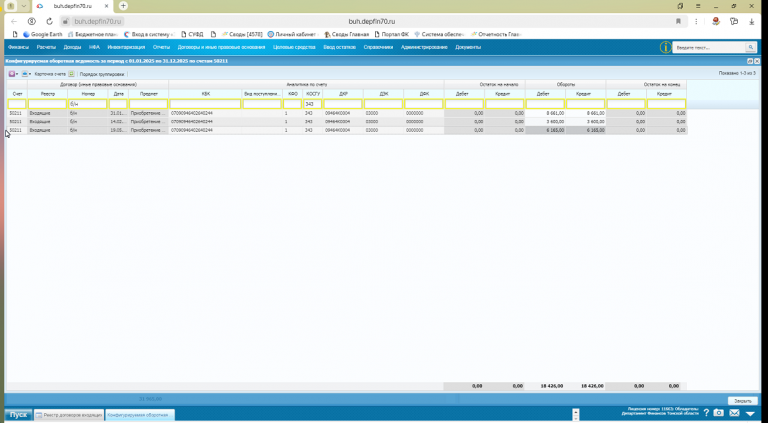Click the lock icon in address bar
768x423 pixels.
[x=66, y=22]
